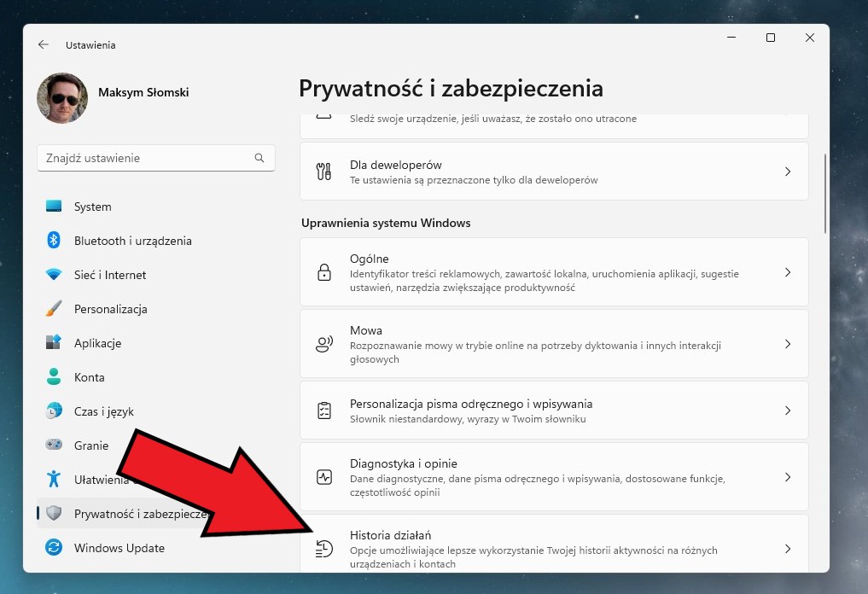The height and width of the screenshot is (594, 868).
Task: Click the padlock icon next to Ogólne
Action: [x=323, y=272]
